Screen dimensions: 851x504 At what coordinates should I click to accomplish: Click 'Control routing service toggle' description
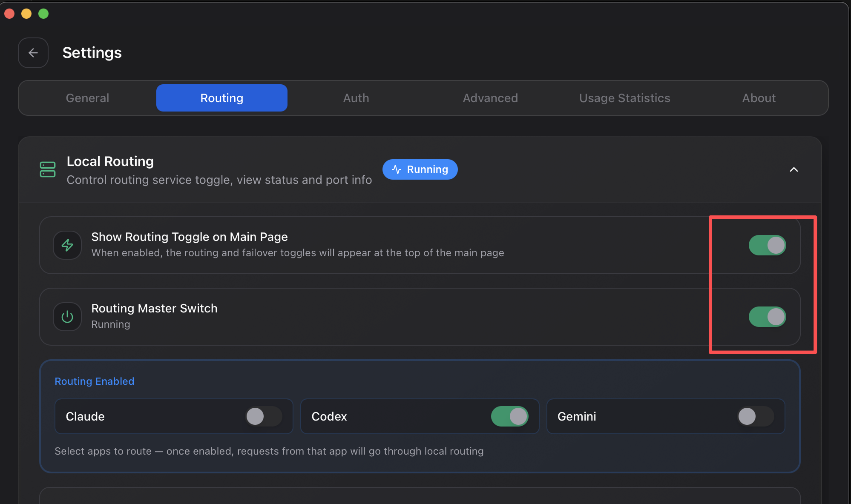click(219, 180)
